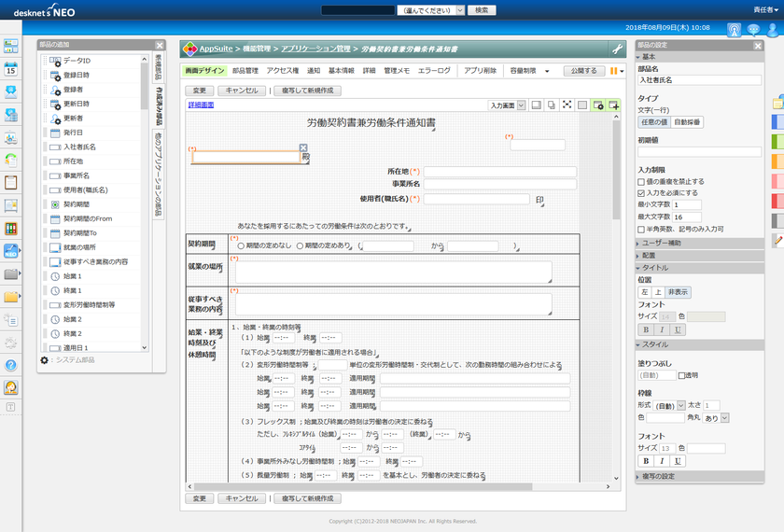The width and height of the screenshot is (784, 532).
Task: Click the gear icon beside システム部品
Action: pyautogui.click(x=44, y=359)
